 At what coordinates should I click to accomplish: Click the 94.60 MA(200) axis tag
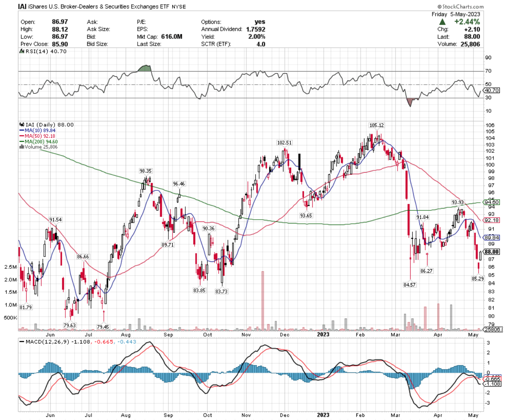pos(492,202)
